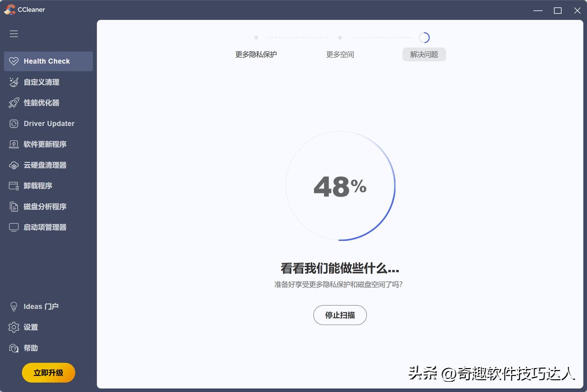Open the 帮助 section
This screenshot has width=587, height=392.
point(30,348)
